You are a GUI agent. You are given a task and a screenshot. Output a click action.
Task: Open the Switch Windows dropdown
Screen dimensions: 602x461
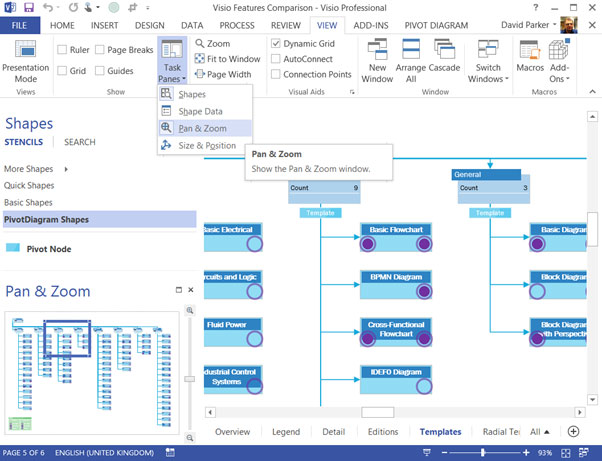pos(488,61)
